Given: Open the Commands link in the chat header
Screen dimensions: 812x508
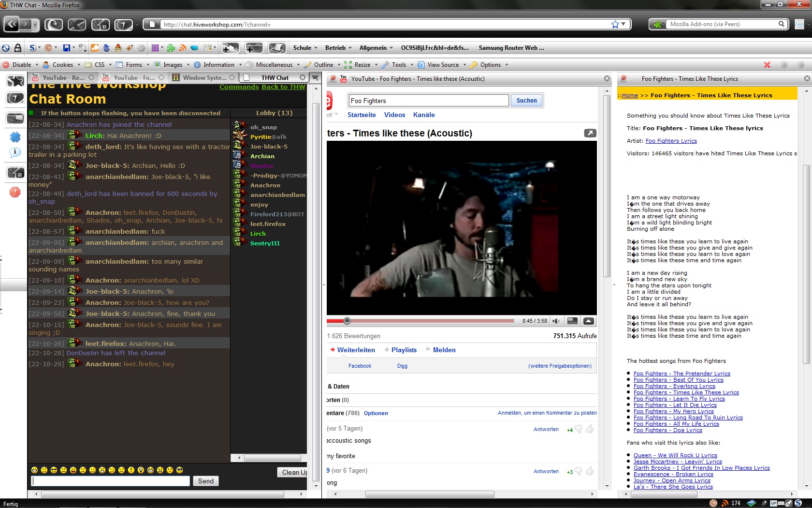Looking at the screenshot, I should pyautogui.click(x=239, y=87).
